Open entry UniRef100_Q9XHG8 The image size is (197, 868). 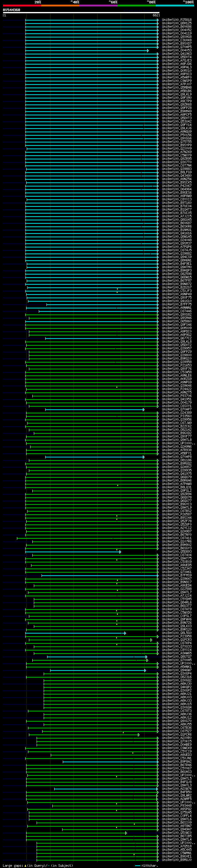(x=176, y=37)
